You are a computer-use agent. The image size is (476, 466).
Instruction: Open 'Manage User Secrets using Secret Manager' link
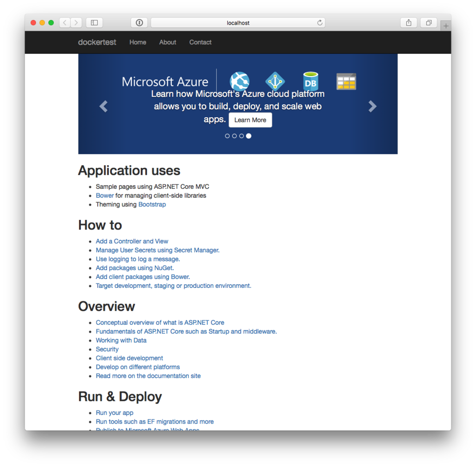tap(158, 250)
